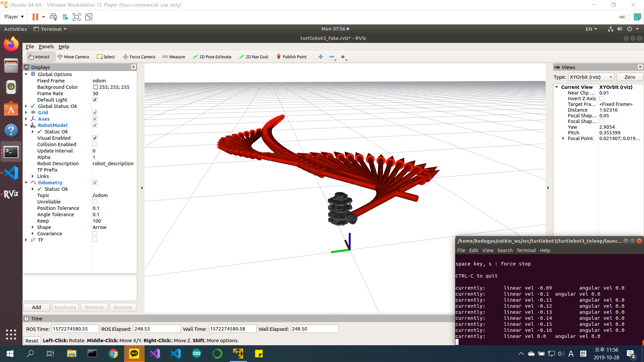Open the Panels menu
Screen dimensions: 644x362
46,47
